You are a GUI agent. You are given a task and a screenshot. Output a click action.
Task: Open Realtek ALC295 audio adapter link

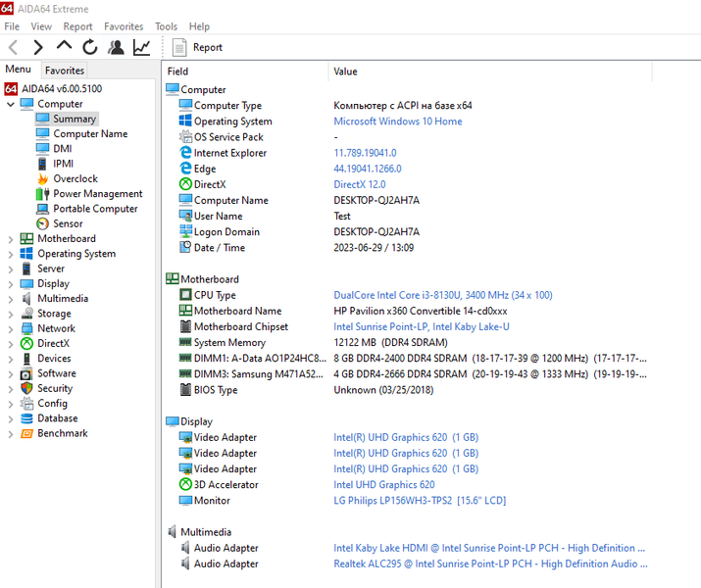click(x=490, y=563)
